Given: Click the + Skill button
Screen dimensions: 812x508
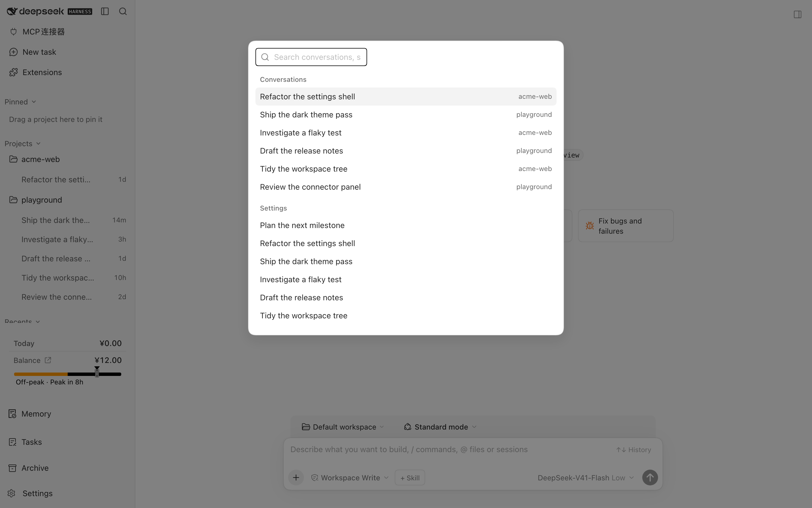Looking at the screenshot, I should pyautogui.click(x=410, y=478).
